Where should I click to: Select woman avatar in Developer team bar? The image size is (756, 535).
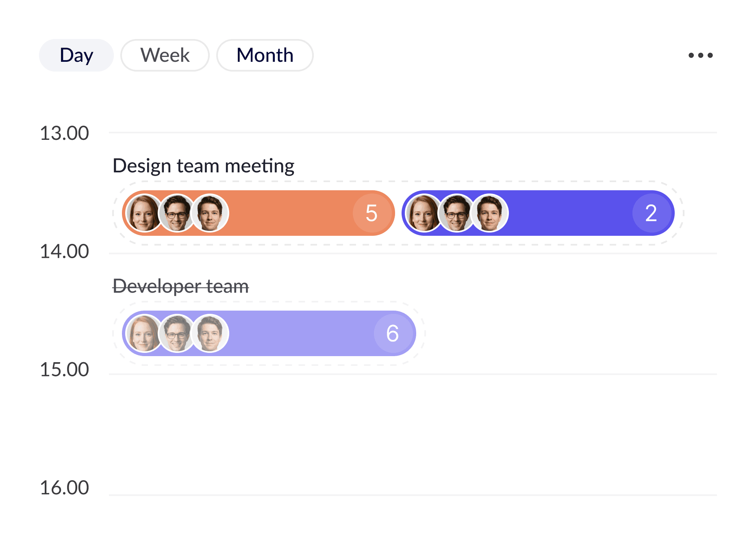pyautogui.click(x=144, y=333)
